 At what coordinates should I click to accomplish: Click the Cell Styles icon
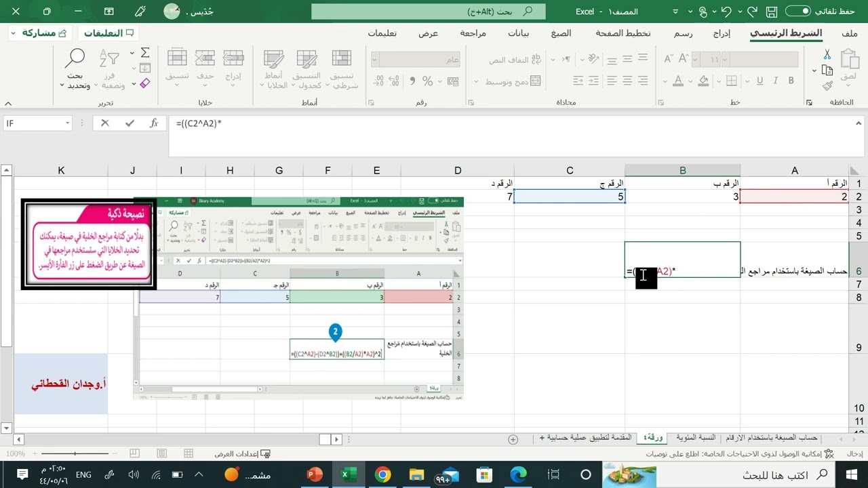tap(274, 59)
